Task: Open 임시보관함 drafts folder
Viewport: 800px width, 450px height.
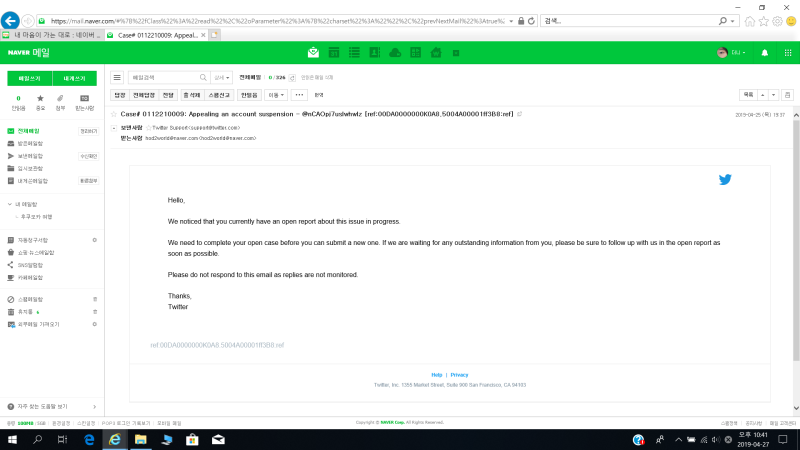Action: [30, 168]
